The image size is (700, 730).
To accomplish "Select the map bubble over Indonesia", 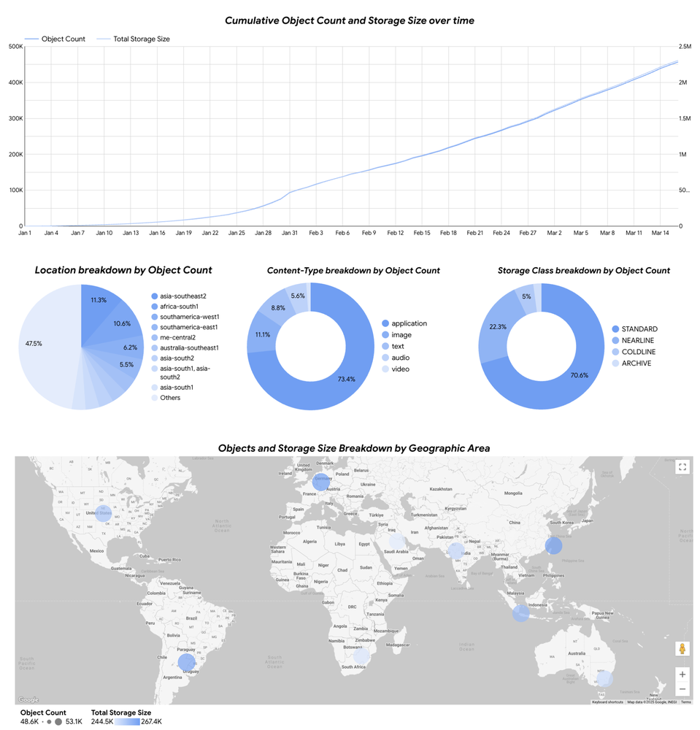I will pyautogui.click(x=520, y=613).
